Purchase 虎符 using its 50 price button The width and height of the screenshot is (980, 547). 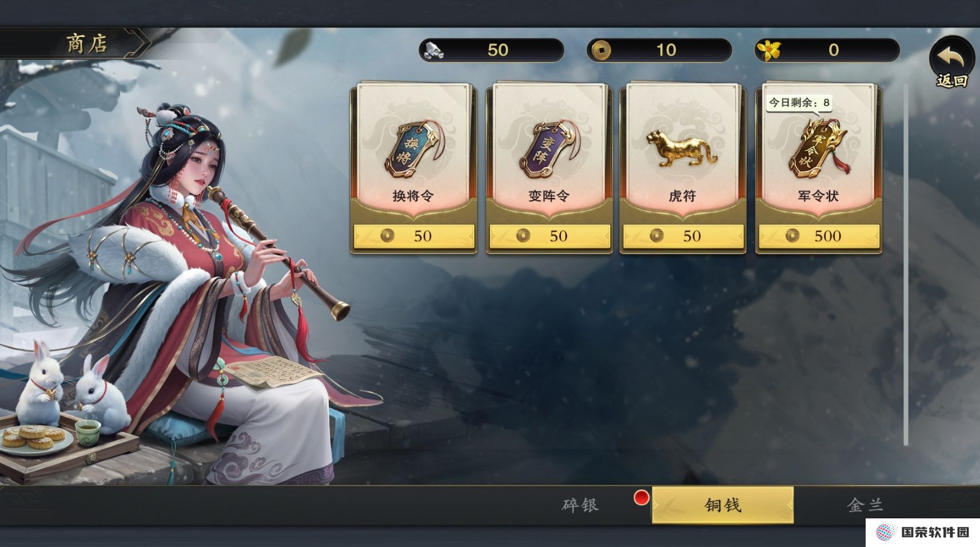tap(683, 236)
